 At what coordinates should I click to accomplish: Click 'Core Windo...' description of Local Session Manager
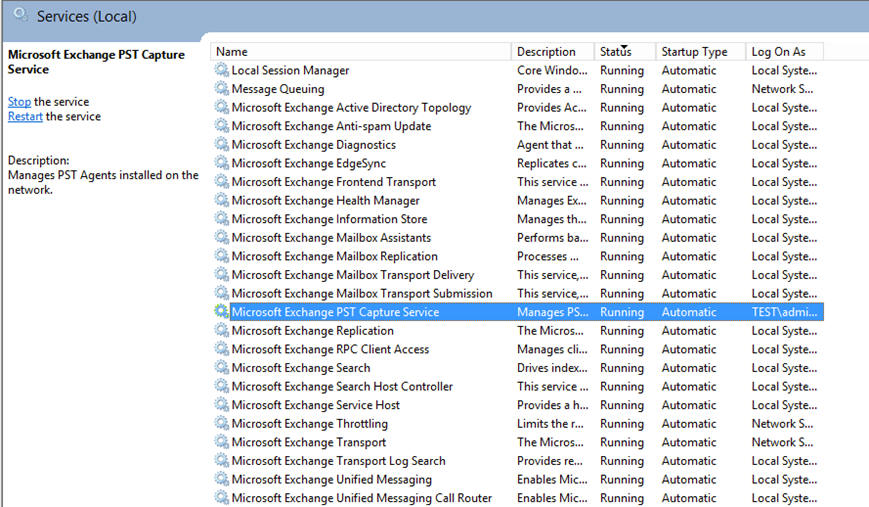(x=552, y=70)
